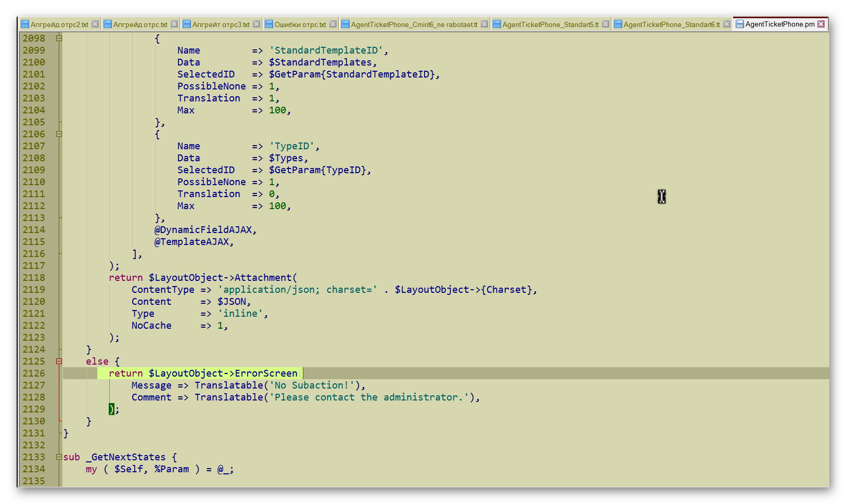Image resolution: width=846 pixels, height=504 pixels.
Task: Click ContentType key on line 2119
Action: pos(163,289)
